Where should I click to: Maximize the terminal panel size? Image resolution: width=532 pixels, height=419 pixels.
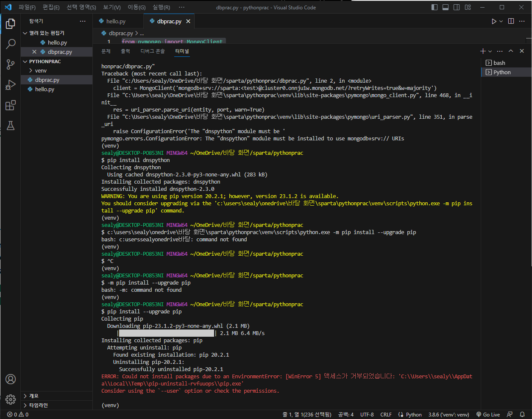coord(511,51)
